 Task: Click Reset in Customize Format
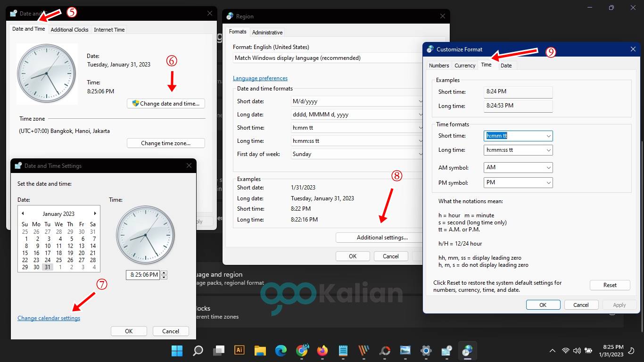(610, 285)
